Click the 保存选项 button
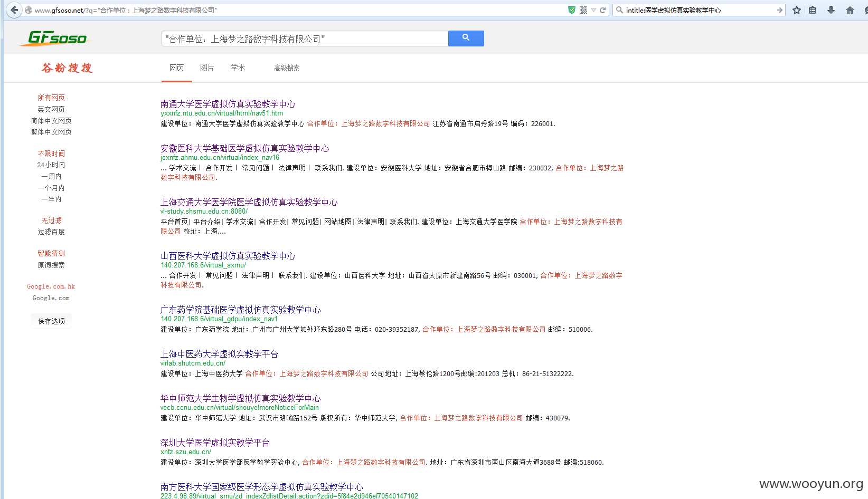The width and height of the screenshot is (868, 499). [51, 321]
